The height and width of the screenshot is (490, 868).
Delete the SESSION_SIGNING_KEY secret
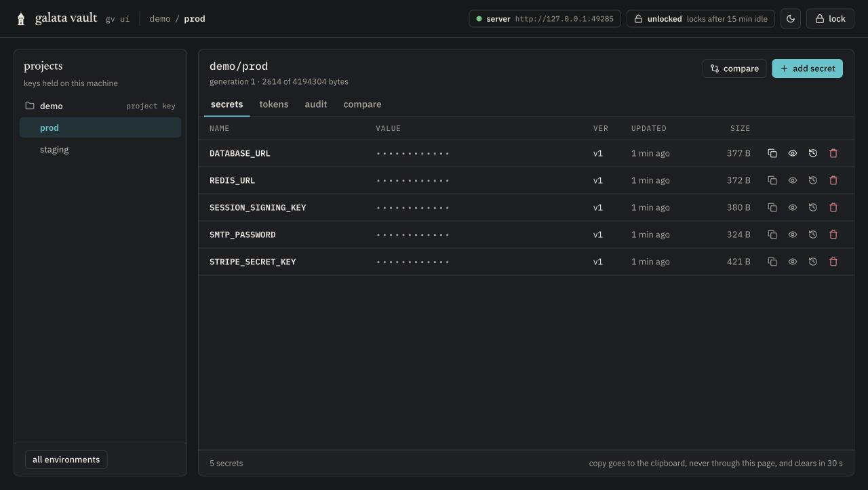tap(833, 207)
